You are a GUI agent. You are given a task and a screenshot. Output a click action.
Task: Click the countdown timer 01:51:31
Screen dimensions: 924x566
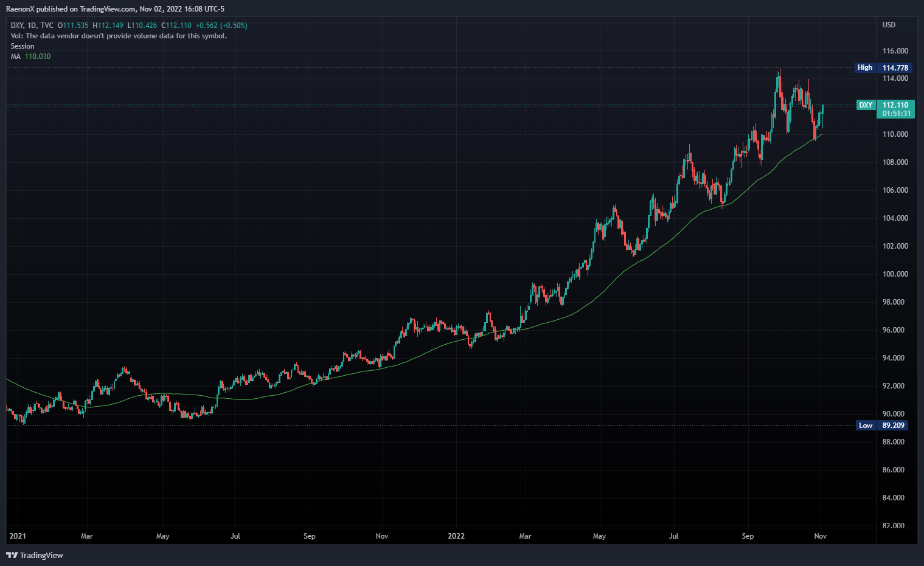(897, 114)
